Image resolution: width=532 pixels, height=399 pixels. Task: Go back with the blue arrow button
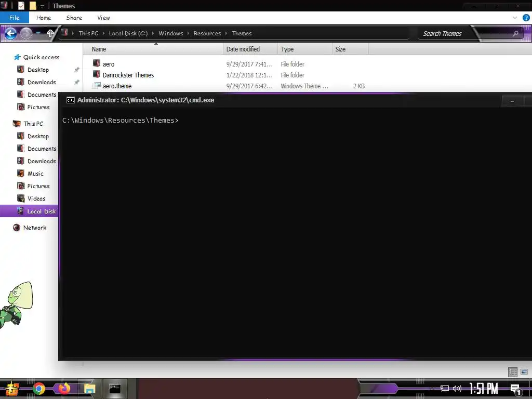tap(10, 33)
